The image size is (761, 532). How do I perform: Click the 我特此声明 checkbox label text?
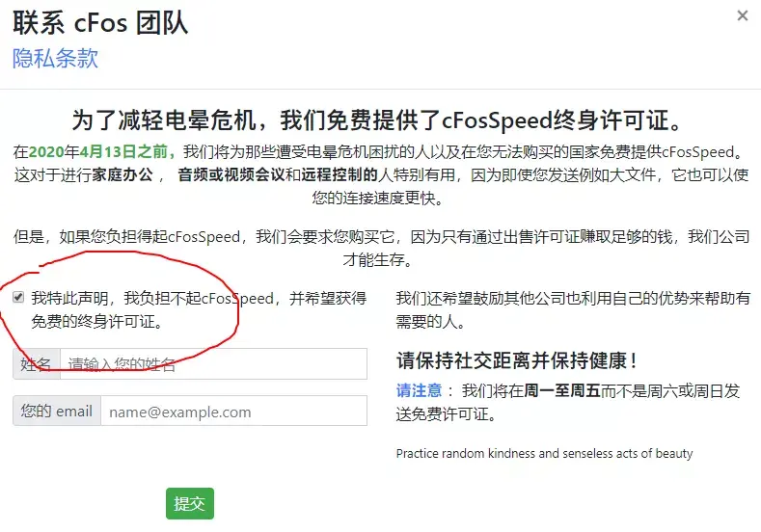click(199, 309)
